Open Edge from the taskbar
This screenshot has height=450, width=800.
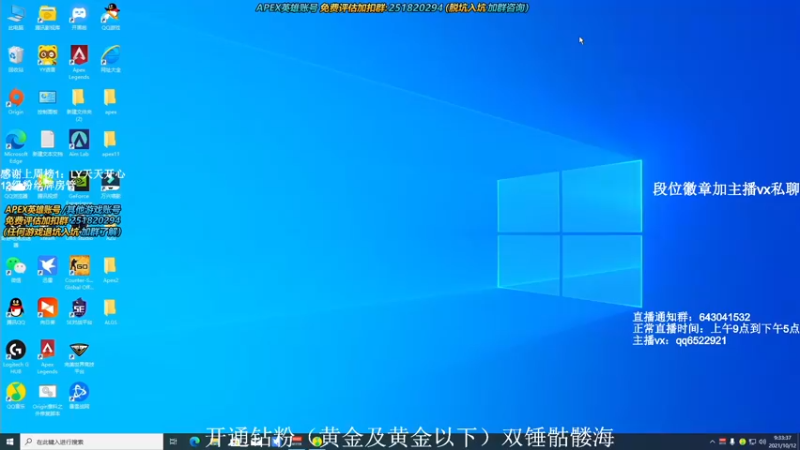point(194,441)
